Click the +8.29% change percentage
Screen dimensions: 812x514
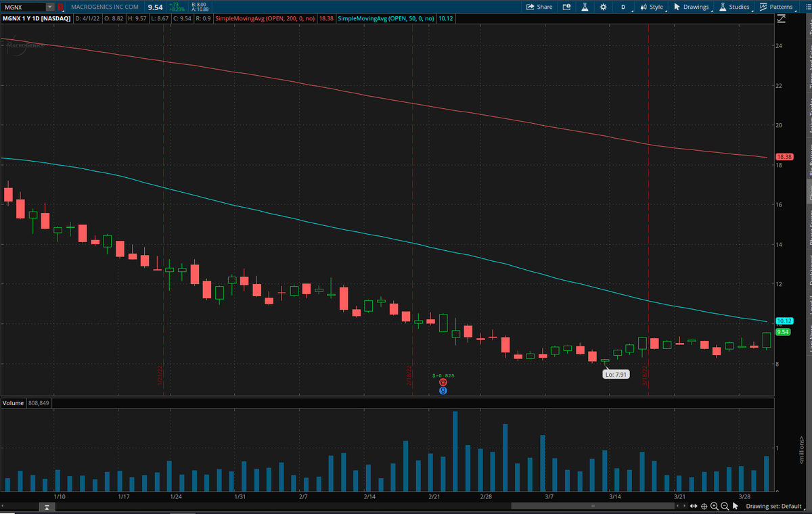click(177, 10)
